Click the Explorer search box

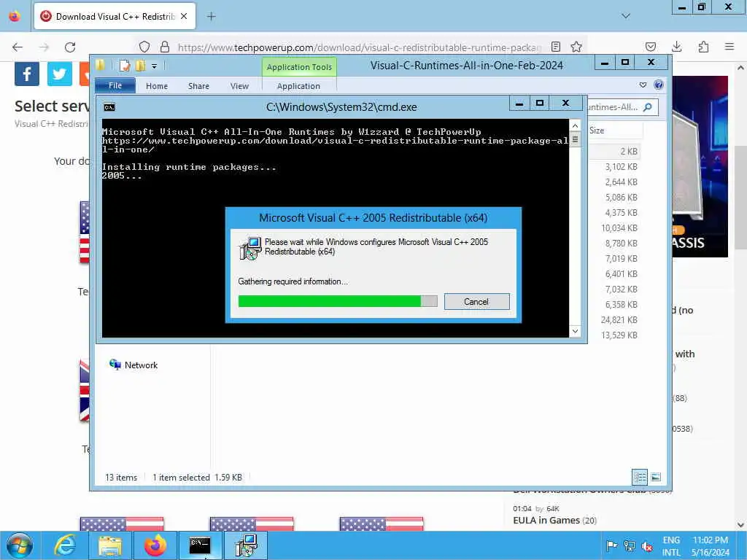pos(623,107)
